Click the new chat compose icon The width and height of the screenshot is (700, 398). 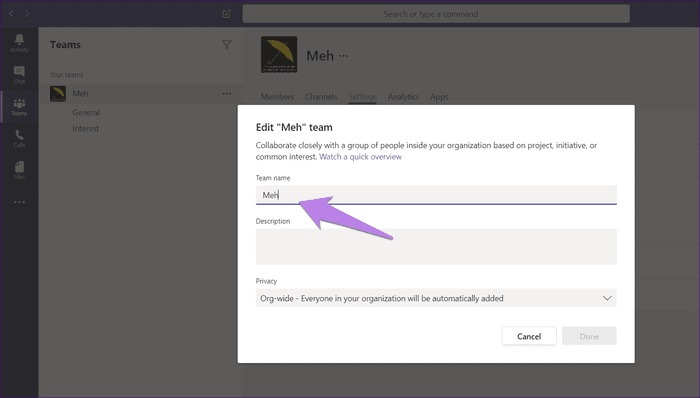(226, 14)
